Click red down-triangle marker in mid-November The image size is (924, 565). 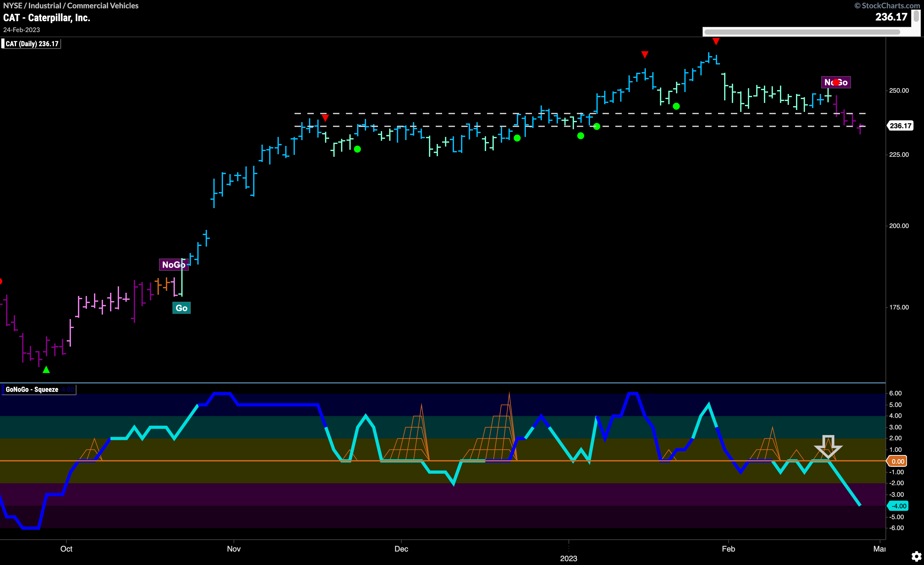(x=325, y=118)
